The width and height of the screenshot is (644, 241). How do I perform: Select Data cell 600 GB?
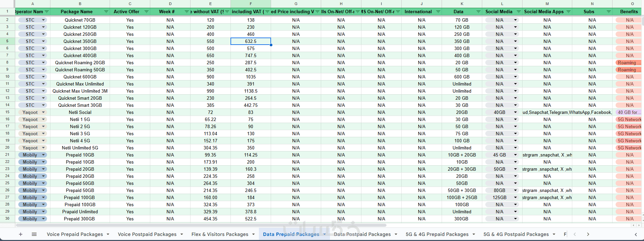462,77
